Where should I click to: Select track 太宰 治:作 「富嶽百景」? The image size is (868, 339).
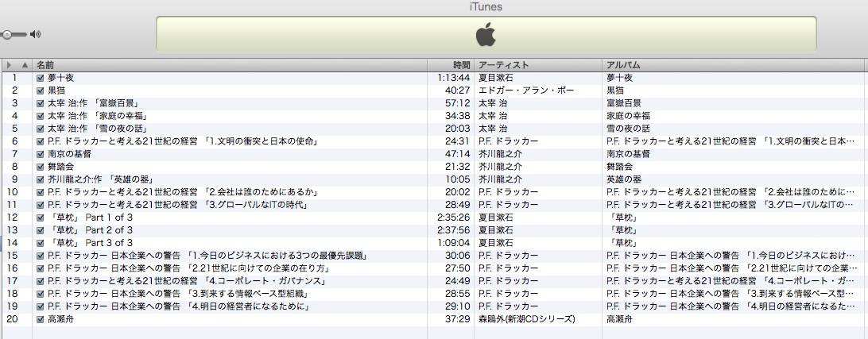point(94,103)
